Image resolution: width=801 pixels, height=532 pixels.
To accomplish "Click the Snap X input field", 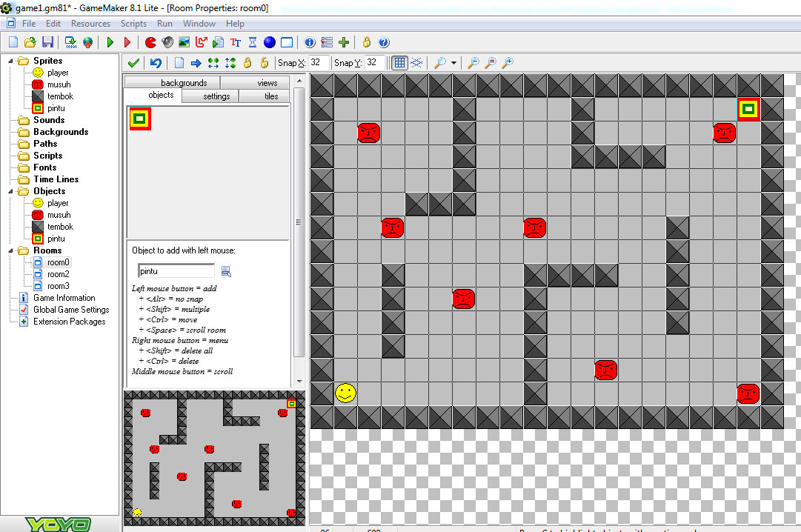I will (319, 63).
